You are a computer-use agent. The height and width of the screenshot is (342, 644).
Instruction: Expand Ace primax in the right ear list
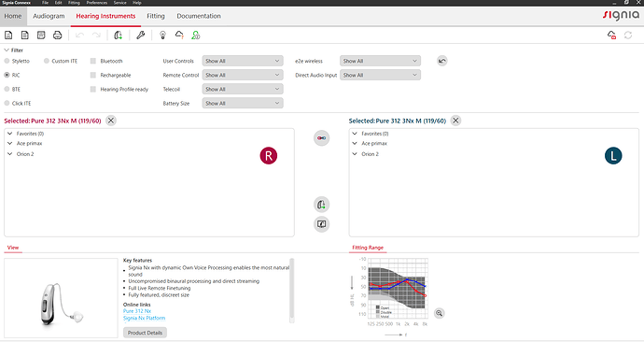10,144
